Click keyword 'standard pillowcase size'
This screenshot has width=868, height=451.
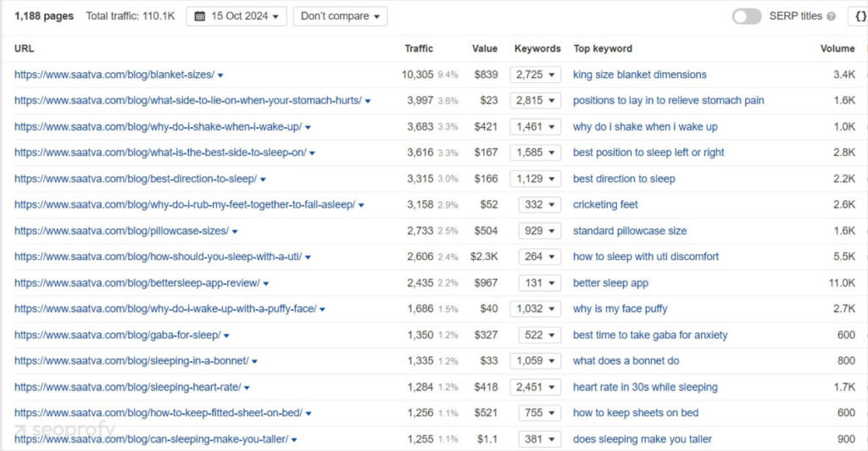(630, 231)
